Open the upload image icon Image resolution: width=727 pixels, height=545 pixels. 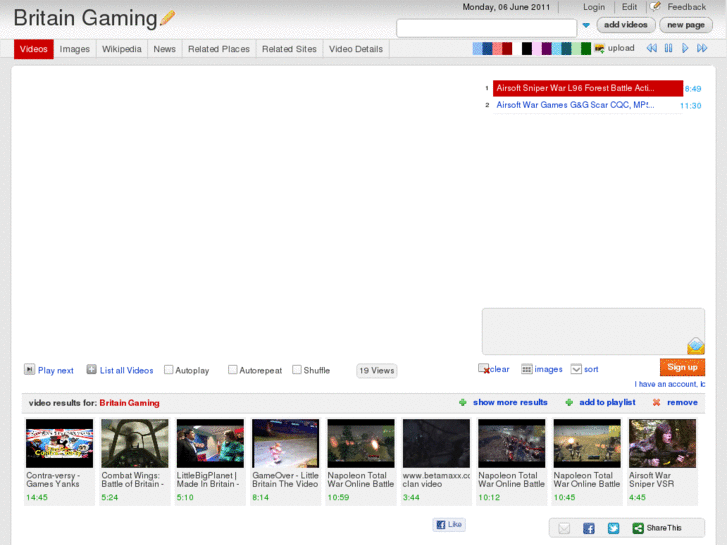599,48
